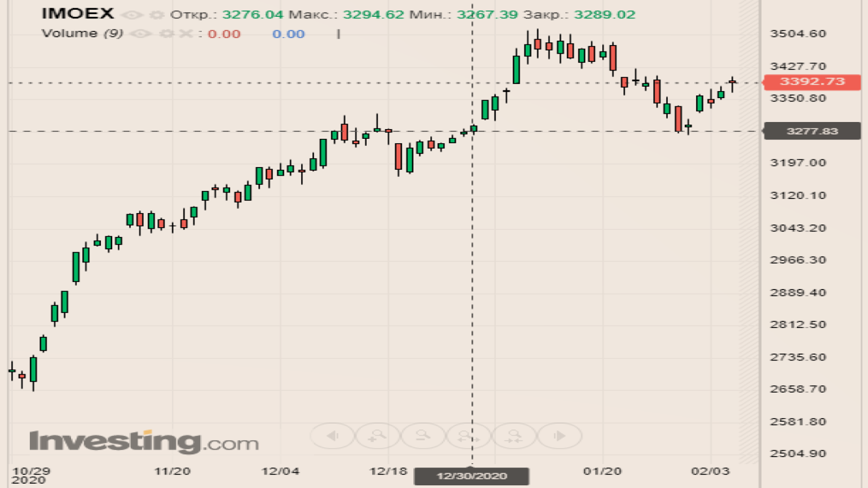Click the maximum value 3294.62
Image resolution: width=868 pixels, height=488 pixels.
pos(373,15)
